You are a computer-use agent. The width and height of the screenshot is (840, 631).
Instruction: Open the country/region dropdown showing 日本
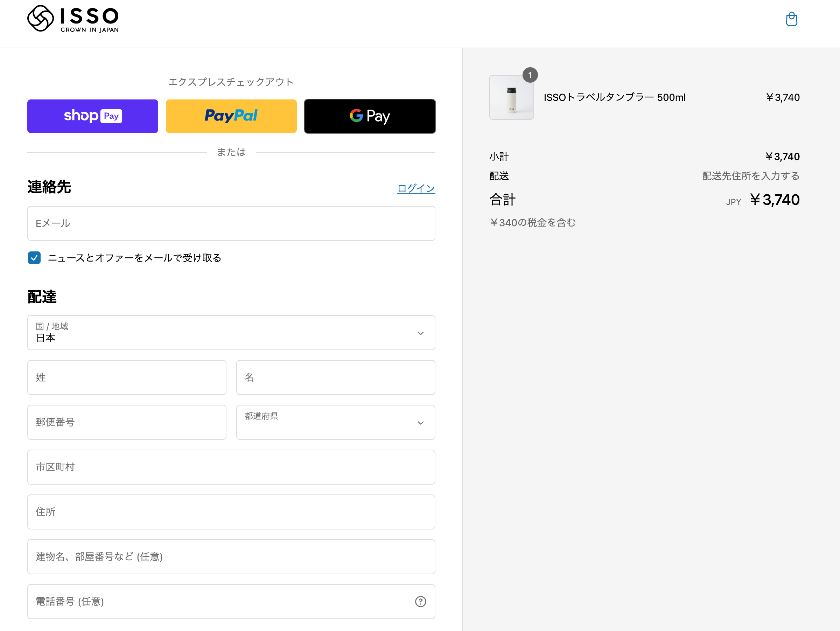point(231,333)
